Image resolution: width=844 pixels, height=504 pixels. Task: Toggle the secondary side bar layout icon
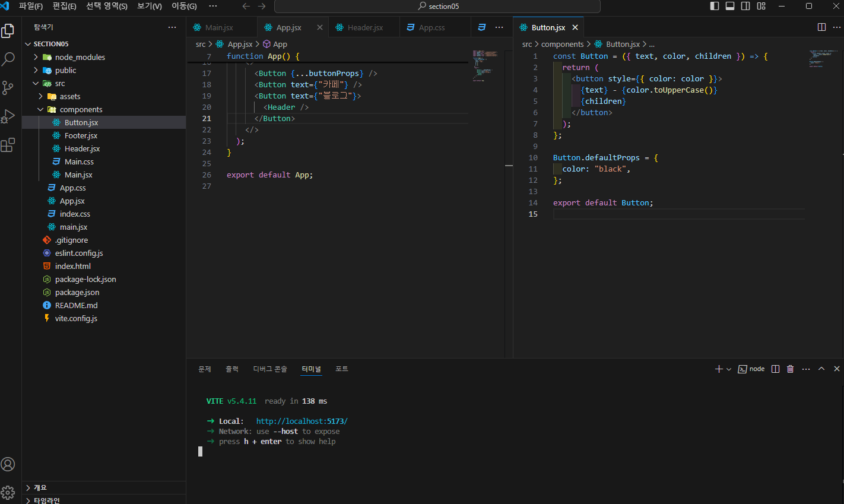pyautogui.click(x=745, y=6)
